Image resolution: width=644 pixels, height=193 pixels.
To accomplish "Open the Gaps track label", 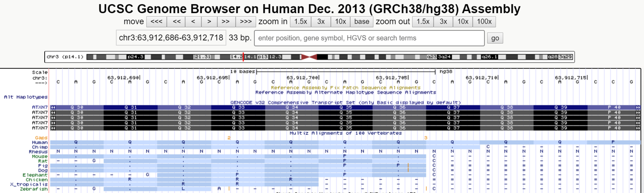I will 41,137.
